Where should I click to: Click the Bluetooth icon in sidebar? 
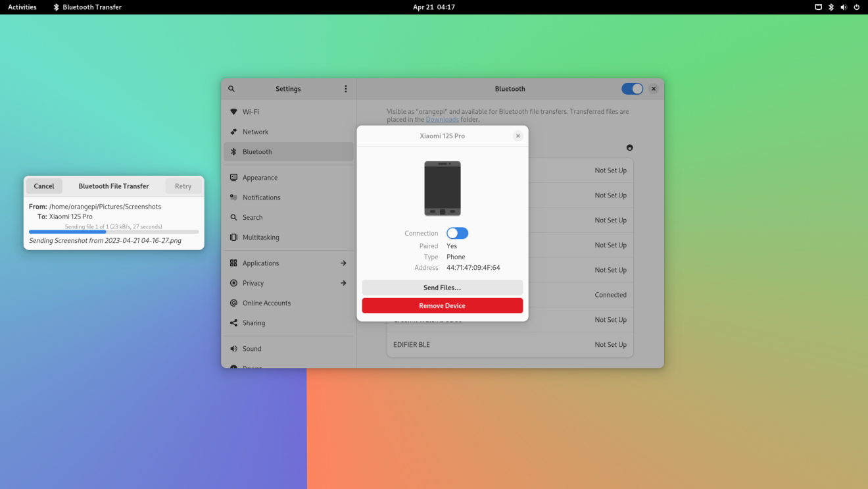coord(233,152)
